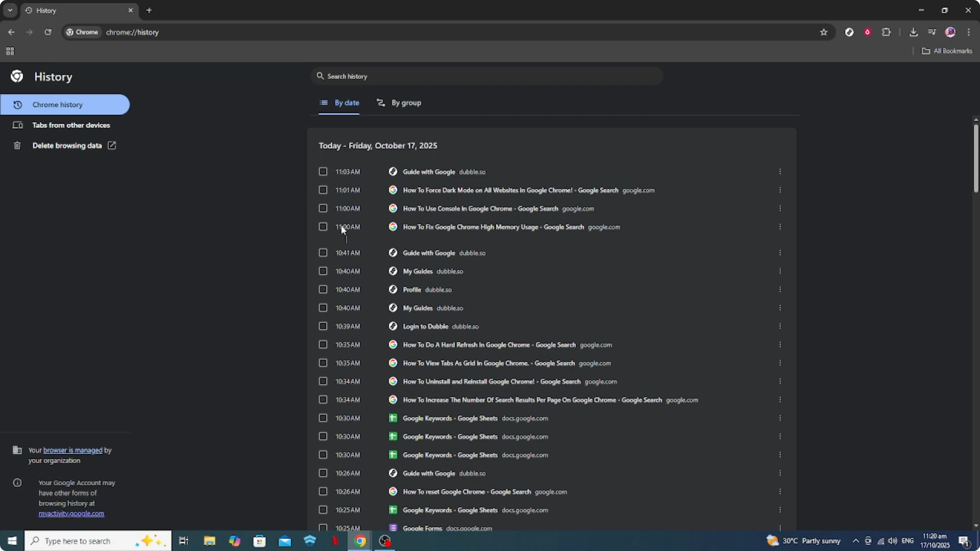
Task: Open the three-dot menu for My Guides entry
Action: click(780, 271)
